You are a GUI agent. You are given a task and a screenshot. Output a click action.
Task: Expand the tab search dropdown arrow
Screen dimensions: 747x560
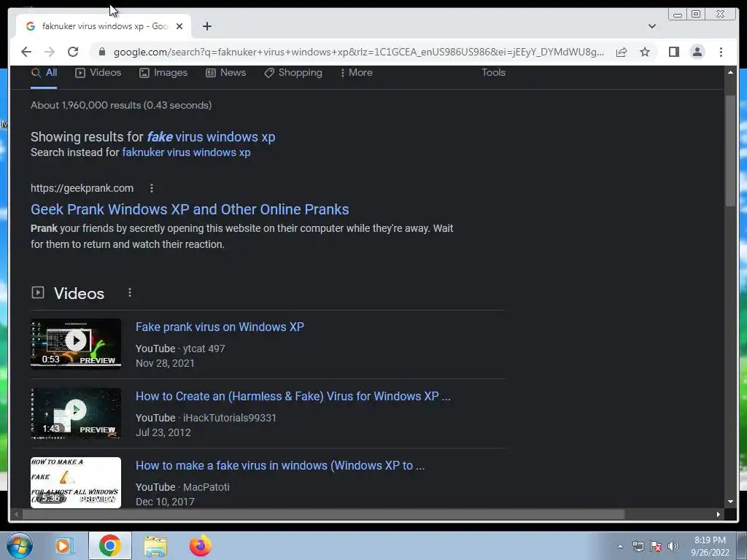pos(651,26)
